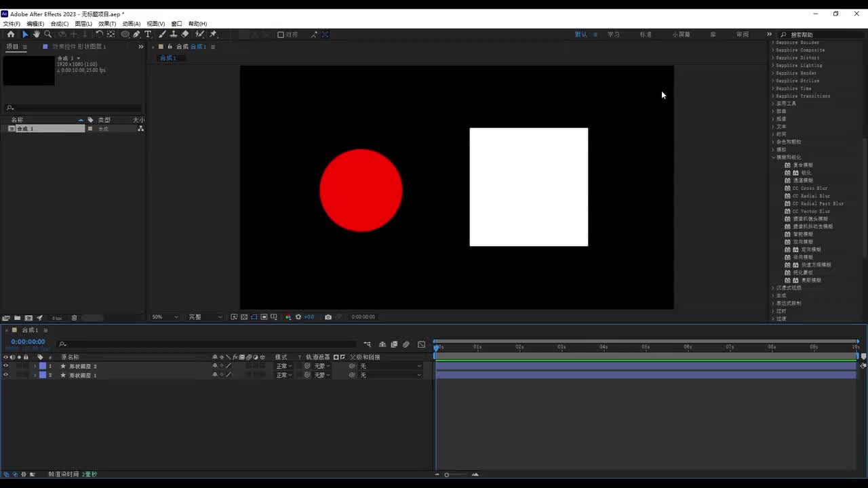Expand 形状图层 2 layer properties
The image size is (868, 488).
click(35, 366)
